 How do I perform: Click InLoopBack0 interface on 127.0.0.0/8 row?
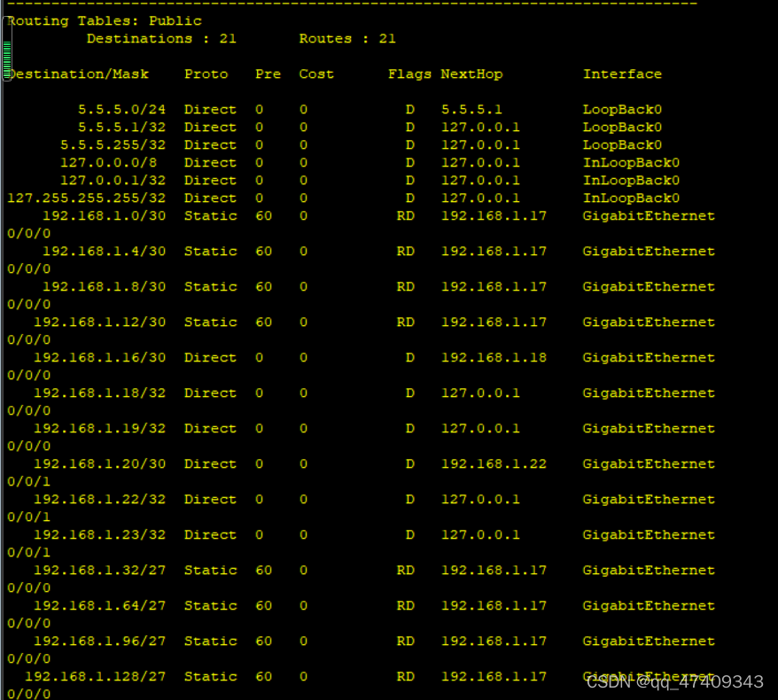[x=631, y=163]
